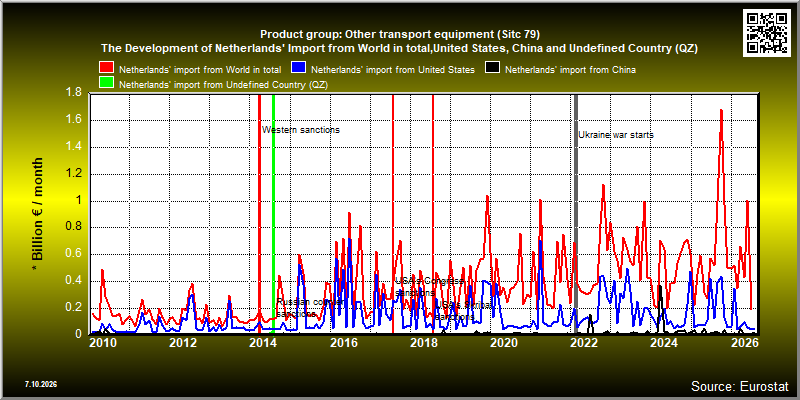The height and width of the screenshot is (400, 800).
Task: Click the y-axis value 1.6
Action: point(75,120)
